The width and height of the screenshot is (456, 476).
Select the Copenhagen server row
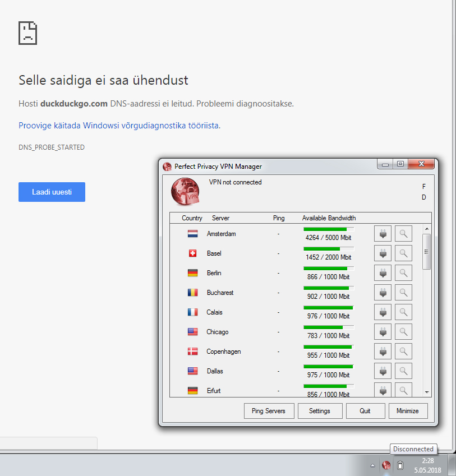point(296,352)
